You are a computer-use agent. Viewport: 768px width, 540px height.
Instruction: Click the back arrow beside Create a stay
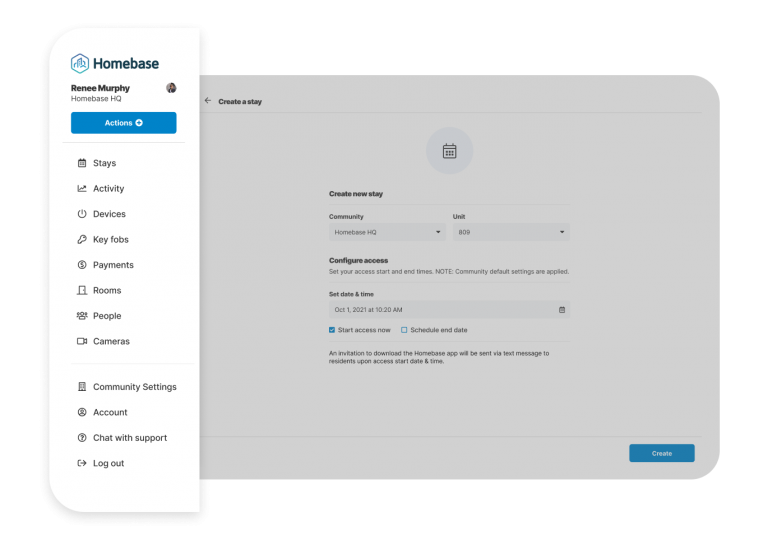pos(208,101)
